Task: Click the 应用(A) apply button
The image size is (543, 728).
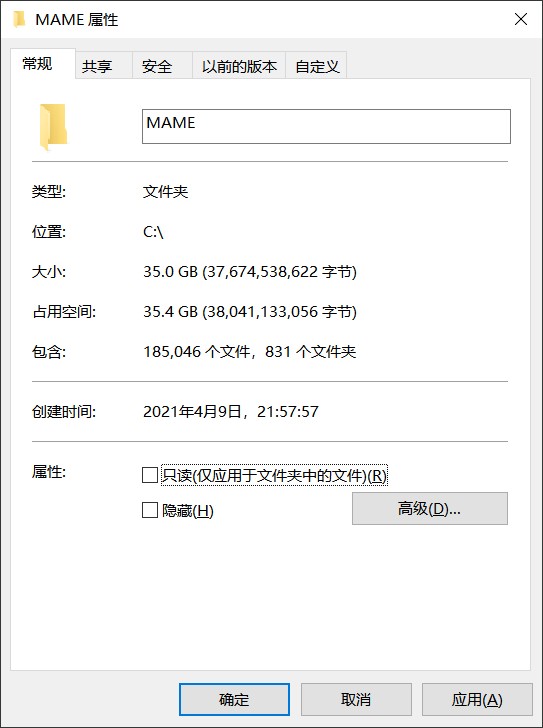Action: coord(477,699)
